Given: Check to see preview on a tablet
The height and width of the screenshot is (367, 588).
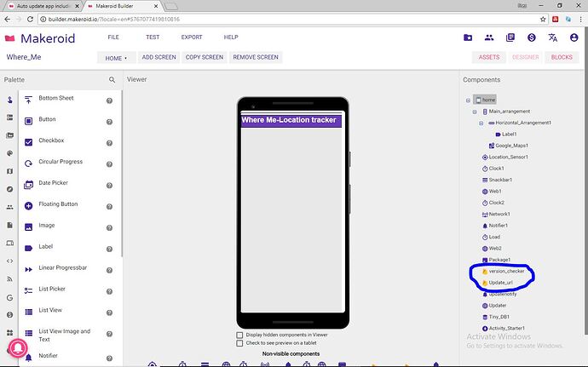Looking at the screenshot, I should pos(239,343).
